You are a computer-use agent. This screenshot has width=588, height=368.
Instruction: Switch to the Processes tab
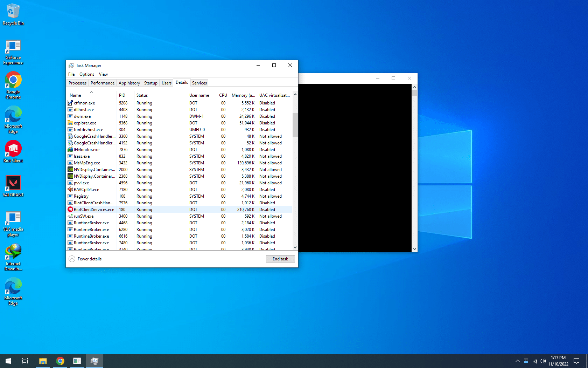click(x=77, y=83)
